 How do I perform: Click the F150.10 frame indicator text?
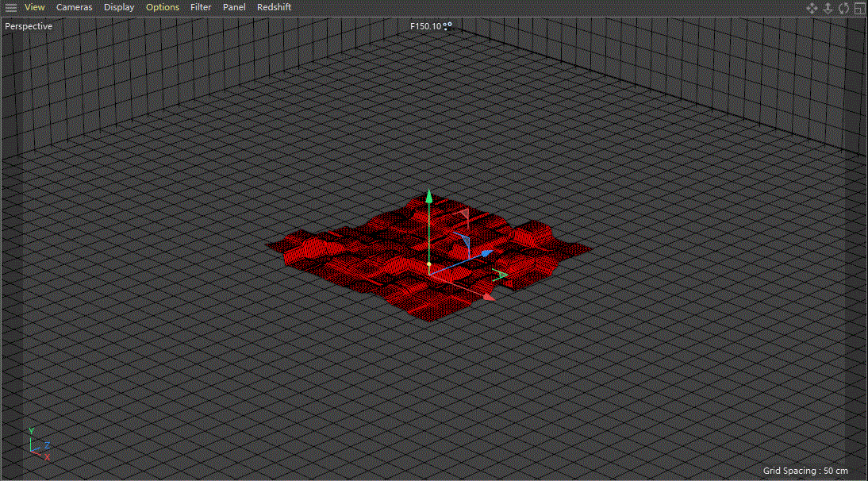[426, 26]
